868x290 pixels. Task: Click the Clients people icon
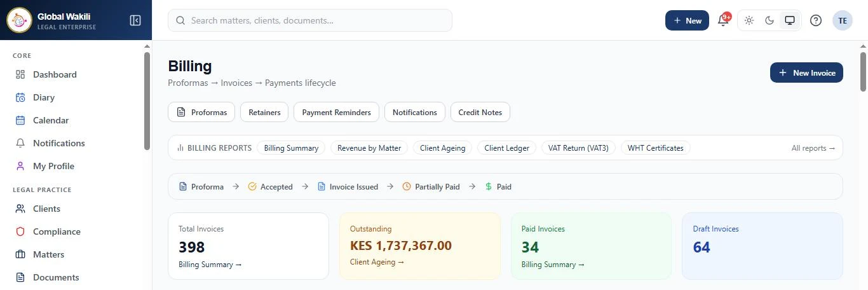[20, 209]
